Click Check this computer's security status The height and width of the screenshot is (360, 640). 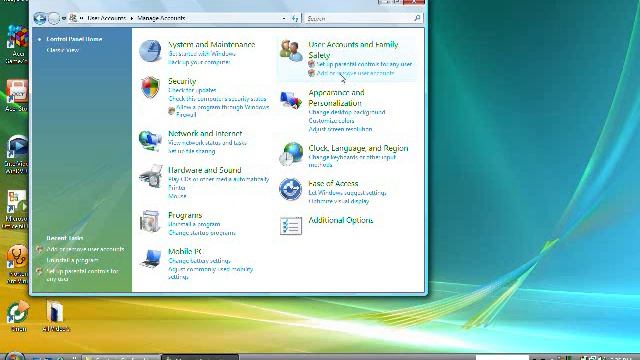click(x=217, y=99)
